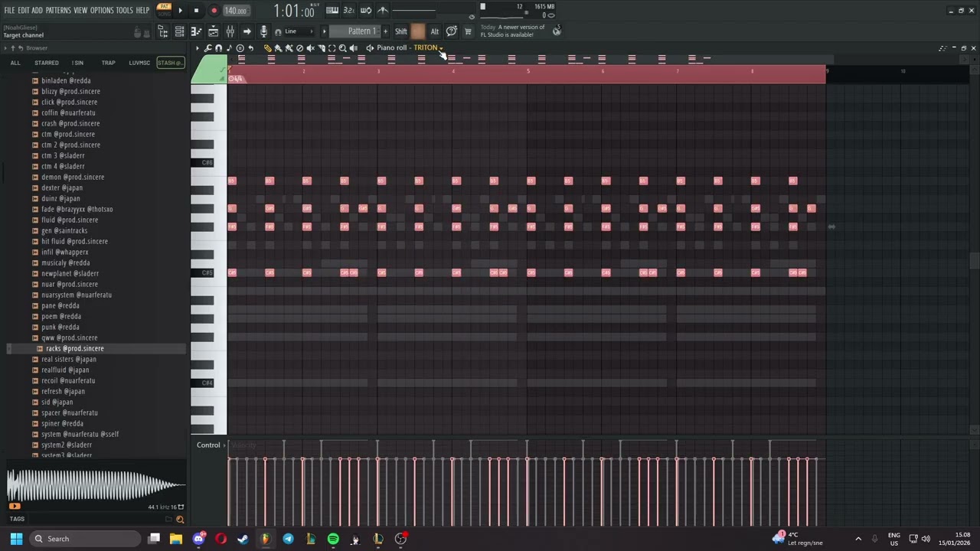Screen dimensions: 980x551
Task: Click the piano roll undo arrow icon
Action: [250, 48]
